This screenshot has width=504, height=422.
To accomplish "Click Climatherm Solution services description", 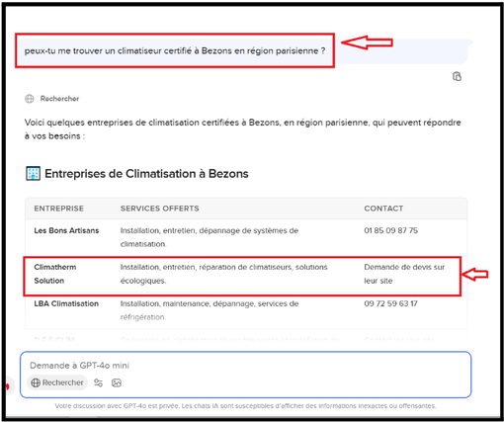I will (223, 274).
